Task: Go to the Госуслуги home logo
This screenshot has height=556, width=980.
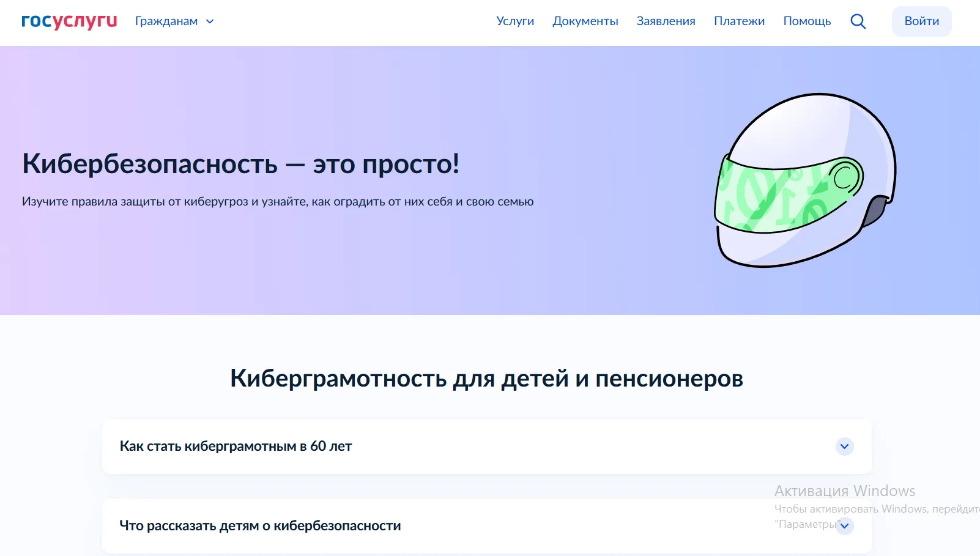Action: (x=69, y=21)
